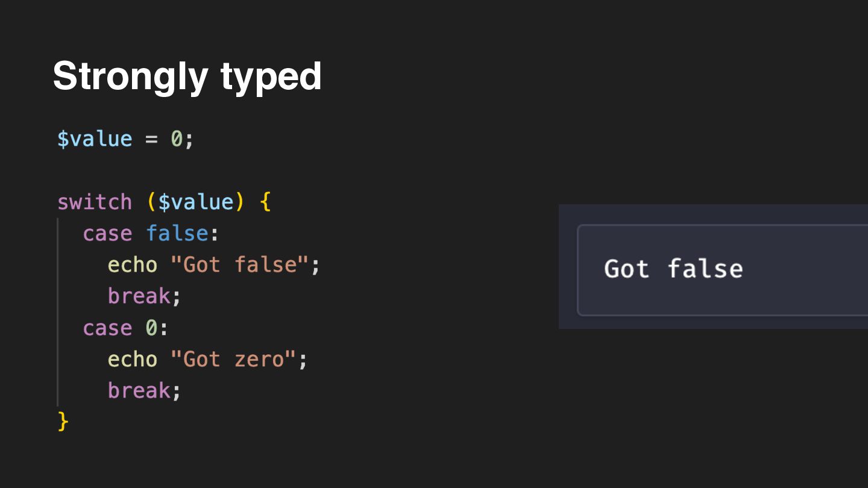This screenshot has height=488, width=868.
Task: Click the yellow opening curly brace
Action: (265, 202)
